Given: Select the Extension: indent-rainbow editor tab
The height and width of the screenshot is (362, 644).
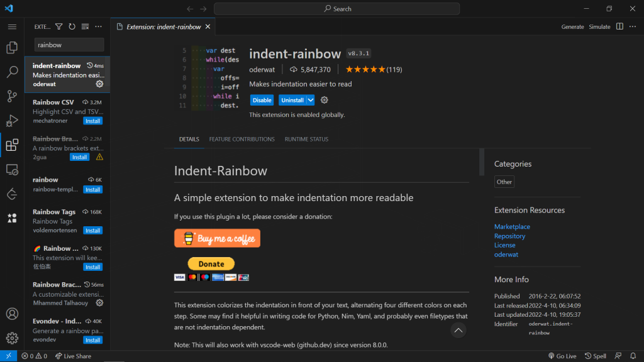Looking at the screenshot, I should coord(163,26).
